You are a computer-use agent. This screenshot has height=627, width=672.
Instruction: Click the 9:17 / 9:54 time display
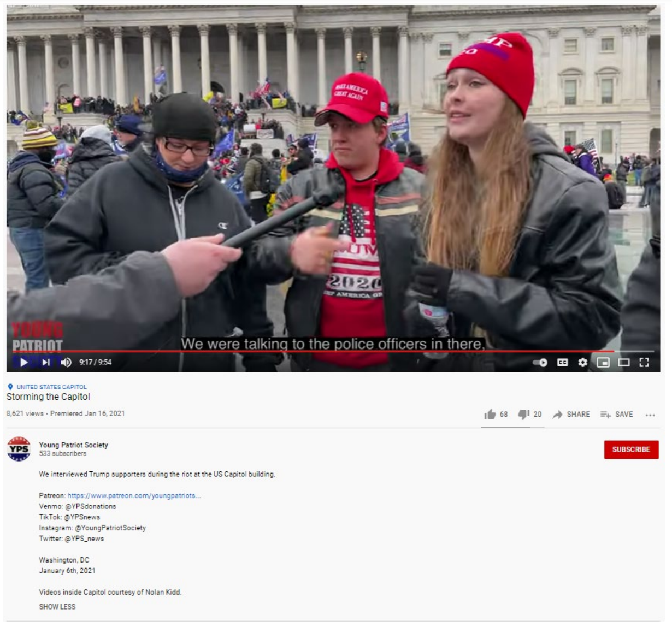pyautogui.click(x=96, y=362)
